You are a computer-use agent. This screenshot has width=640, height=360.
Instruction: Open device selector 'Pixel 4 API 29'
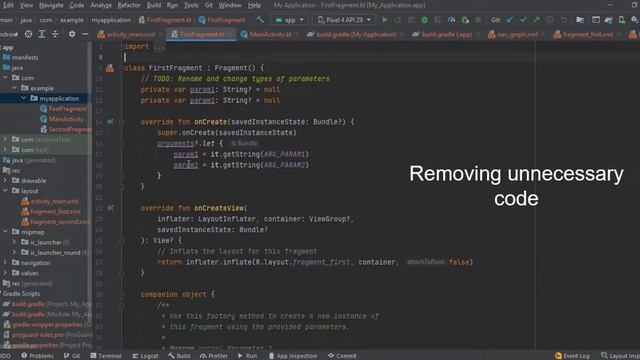pyautogui.click(x=344, y=20)
